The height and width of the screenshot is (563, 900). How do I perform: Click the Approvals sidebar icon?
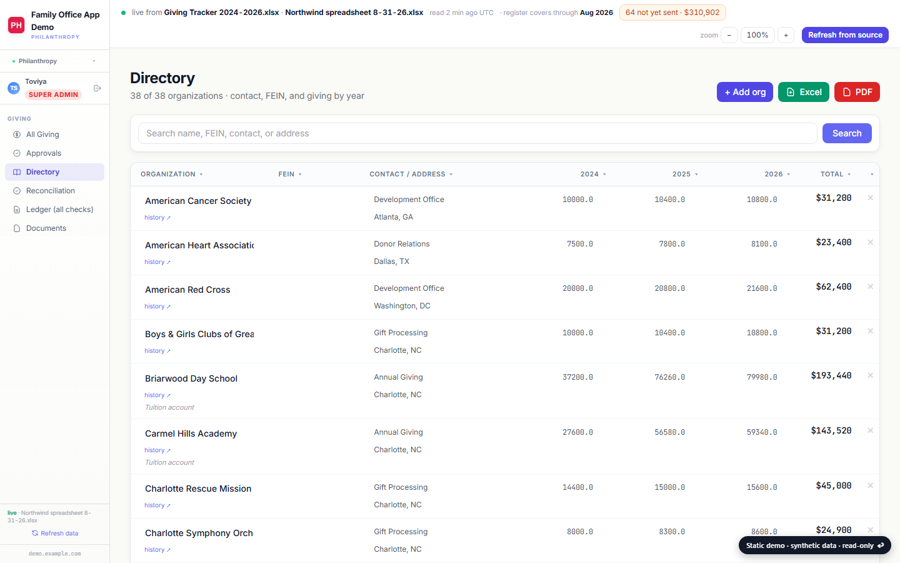point(17,153)
